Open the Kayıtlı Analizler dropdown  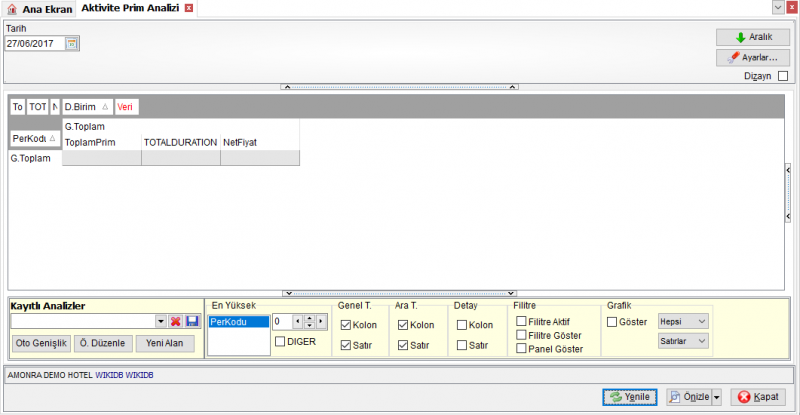tap(161, 321)
